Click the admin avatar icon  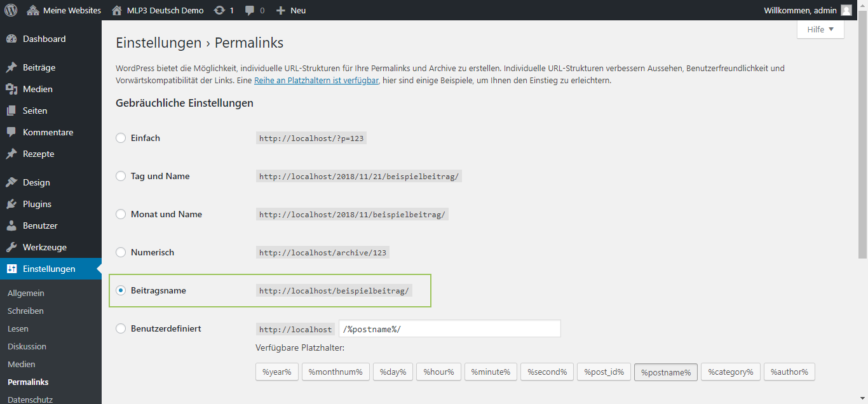tap(846, 10)
